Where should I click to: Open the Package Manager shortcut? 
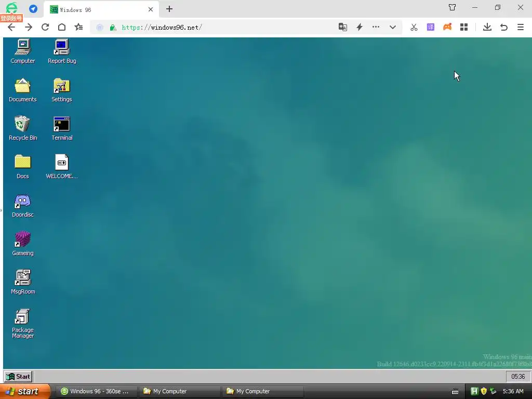point(23,323)
